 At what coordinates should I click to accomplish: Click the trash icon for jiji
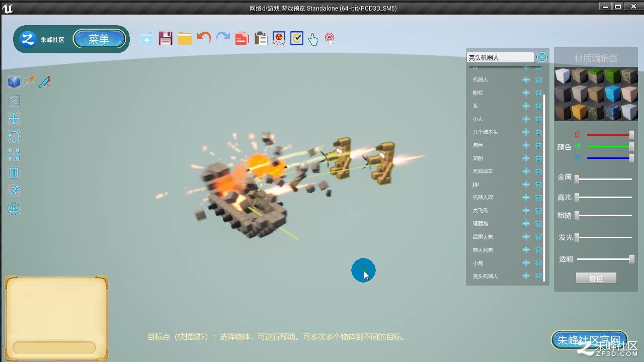[538, 185]
